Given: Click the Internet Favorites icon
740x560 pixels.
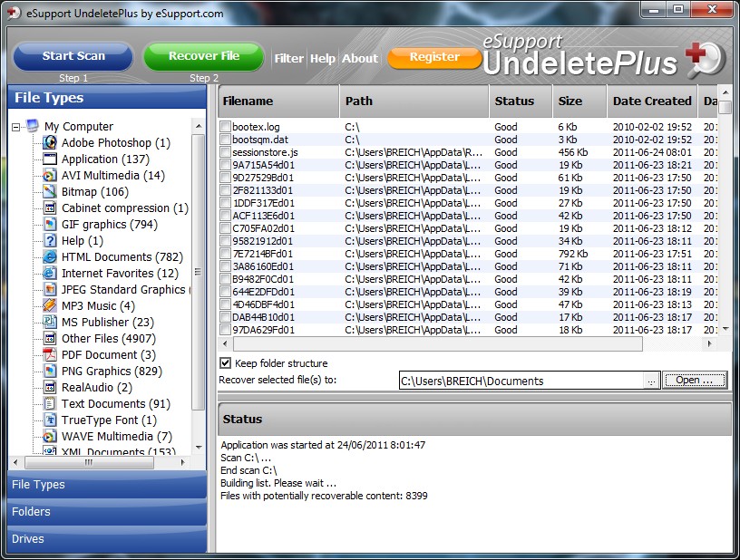Looking at the screenshot, I should [x=50, y=273].
